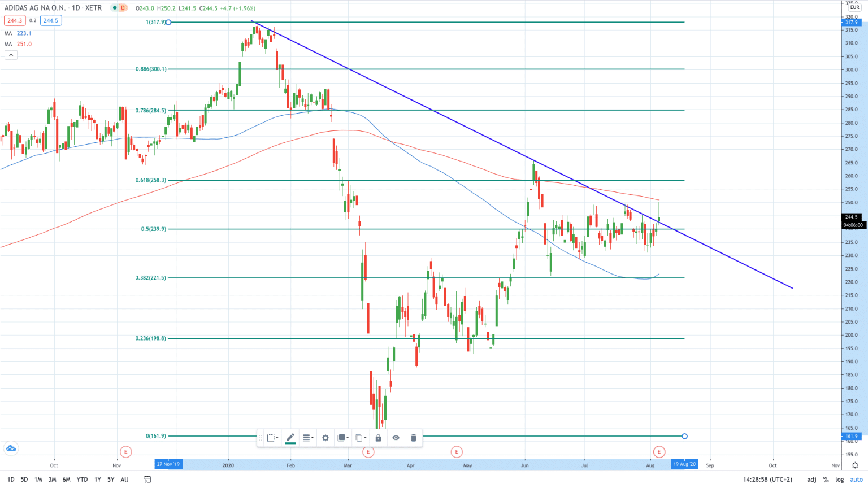Click the earnings E marker near March
868x488 pixels.
(x=368, y=452)
